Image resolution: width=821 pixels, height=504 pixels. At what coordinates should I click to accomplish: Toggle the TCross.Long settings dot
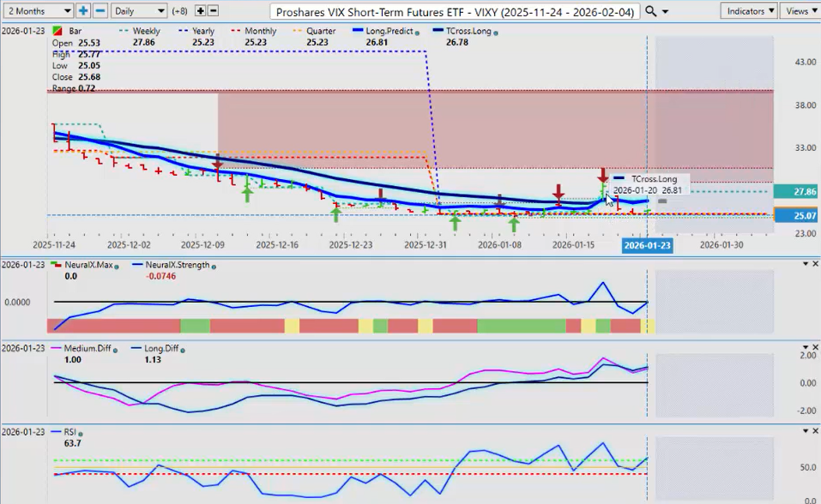click(x=496, y=32)
